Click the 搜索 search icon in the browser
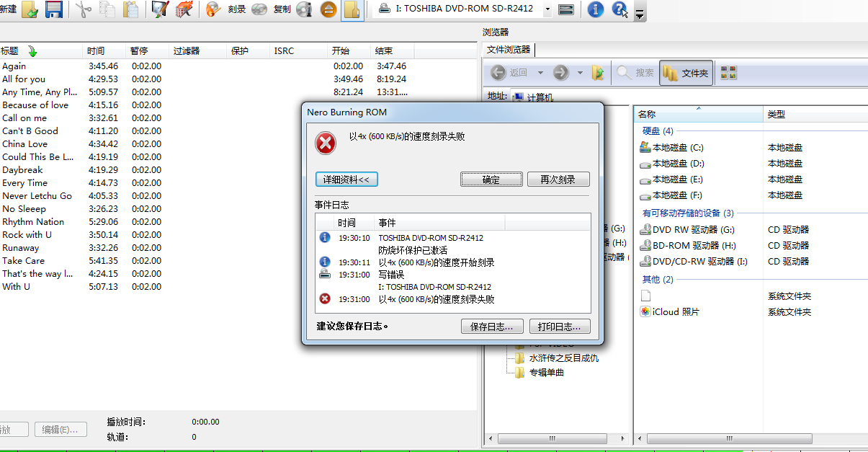This screenshot has height=452, width=868. 635,73
